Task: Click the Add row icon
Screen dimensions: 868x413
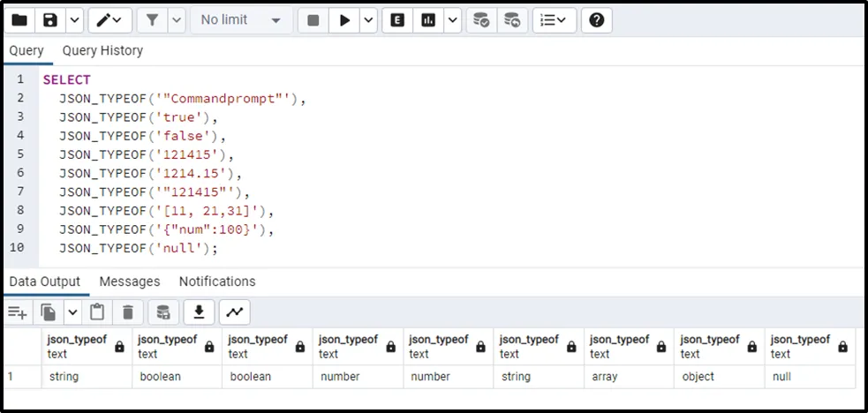Action: click(18, 312)
